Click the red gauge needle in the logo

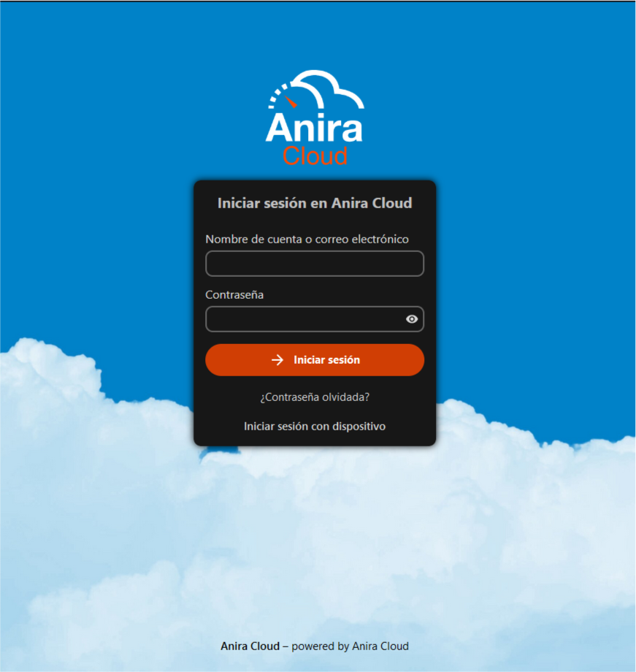(291, 101)
